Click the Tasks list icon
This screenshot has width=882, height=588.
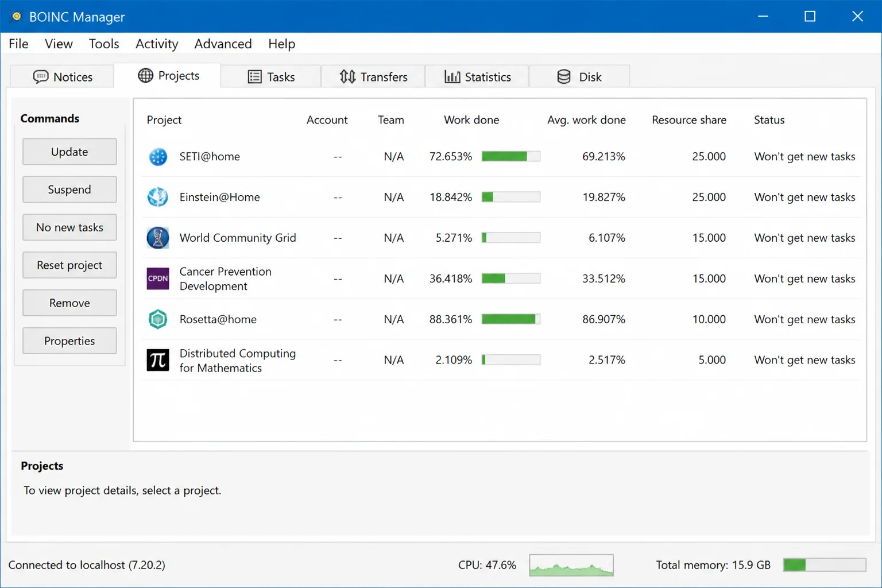(x=255, y=77)
